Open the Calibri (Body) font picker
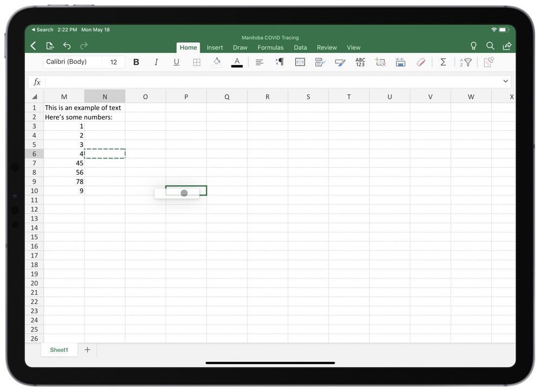The width and height of the screenshot is (541, 392). [x=72, y=62]
